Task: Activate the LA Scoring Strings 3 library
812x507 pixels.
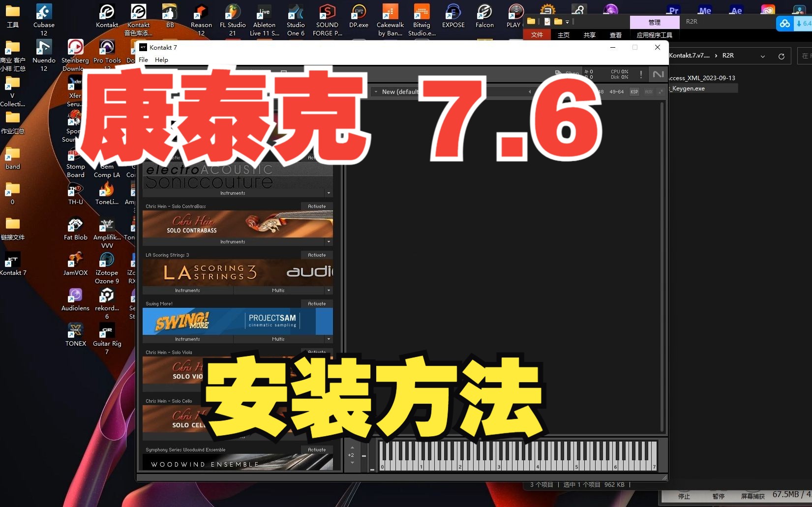Action: [317, 255]
